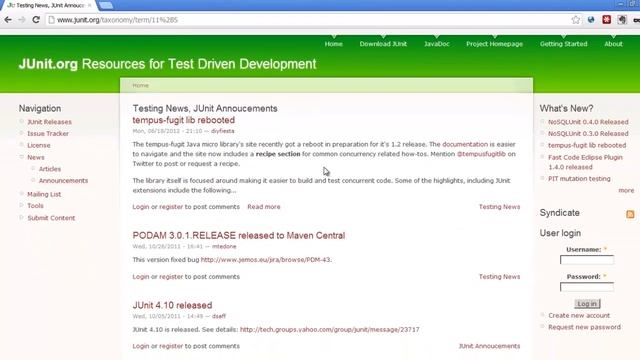This screenshot has width=640, height=360.
Task: Open tempus-fugit lib rebooted sidebar link
Action: [x=587, y=145]
